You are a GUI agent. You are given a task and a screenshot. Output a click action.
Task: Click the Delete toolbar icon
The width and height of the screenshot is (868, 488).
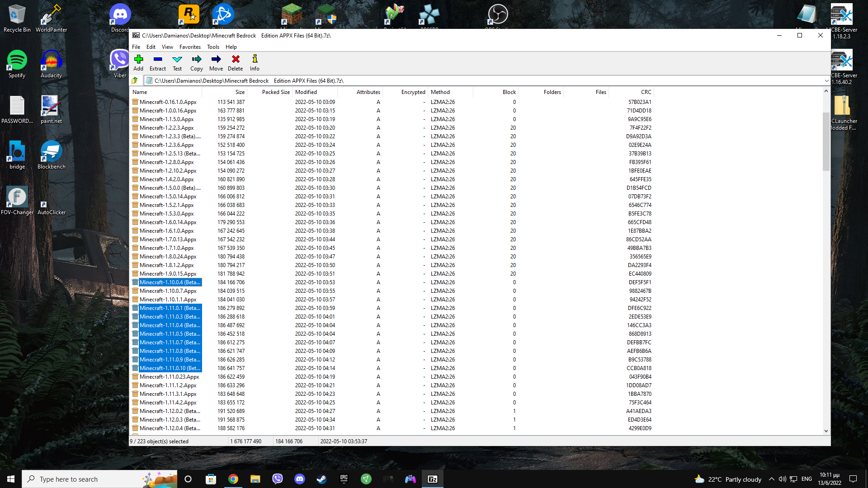click(235, 62)
